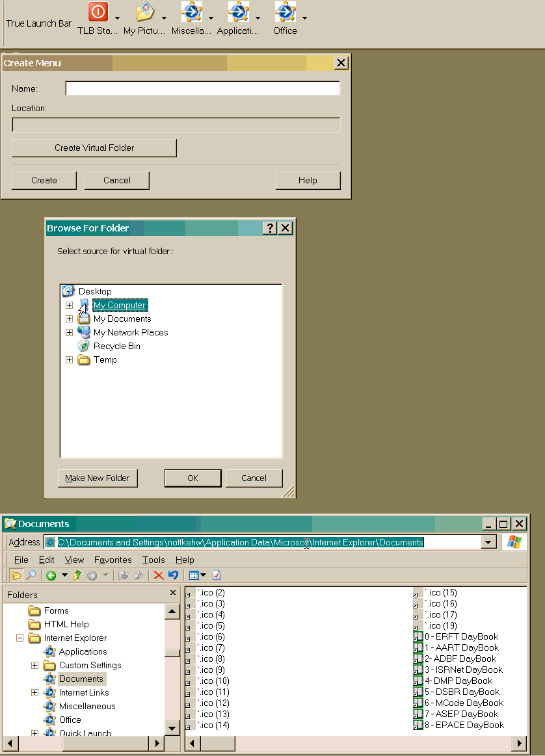This screenshot has width=545, height=756.
Task: Click the Create Virtual Folder button
Action: 94,148
